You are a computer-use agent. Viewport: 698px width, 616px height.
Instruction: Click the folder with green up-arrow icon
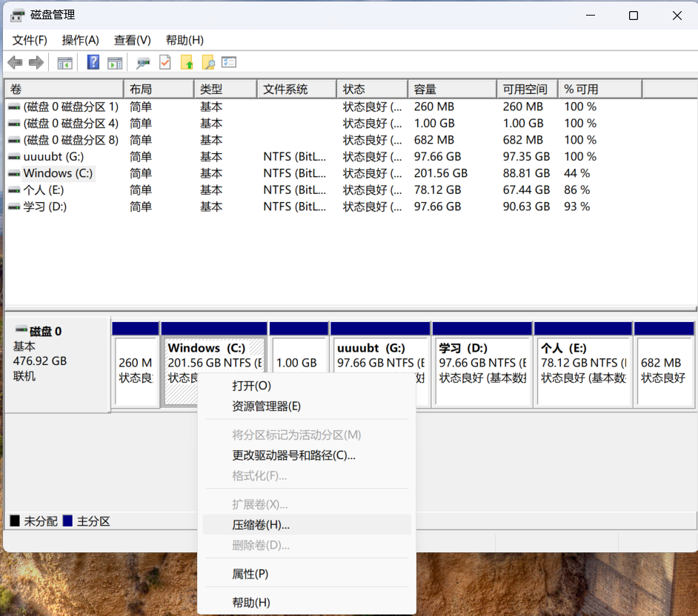pyautogui.click(x=187, y=63)
